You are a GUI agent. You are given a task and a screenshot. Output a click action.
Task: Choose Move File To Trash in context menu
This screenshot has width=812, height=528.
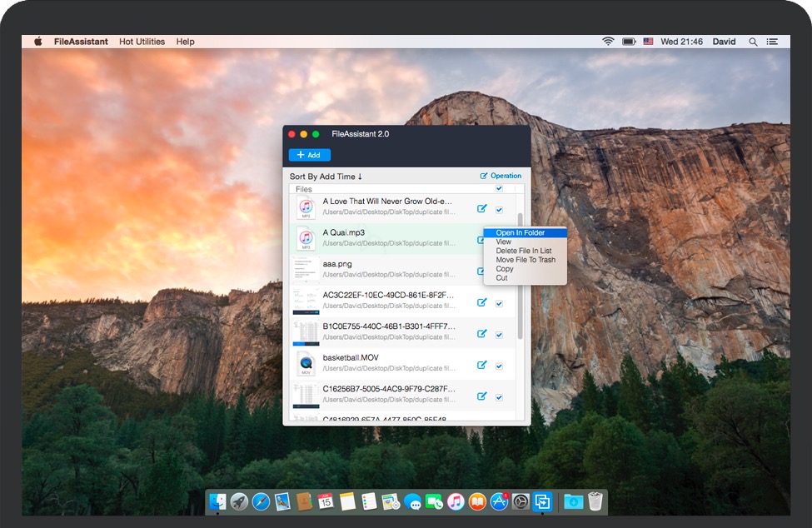[525, 260]
